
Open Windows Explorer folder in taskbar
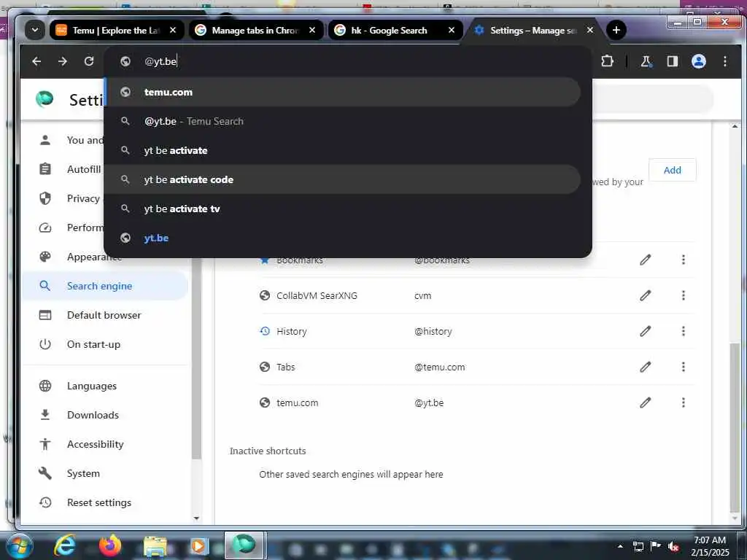coord(155,547)
